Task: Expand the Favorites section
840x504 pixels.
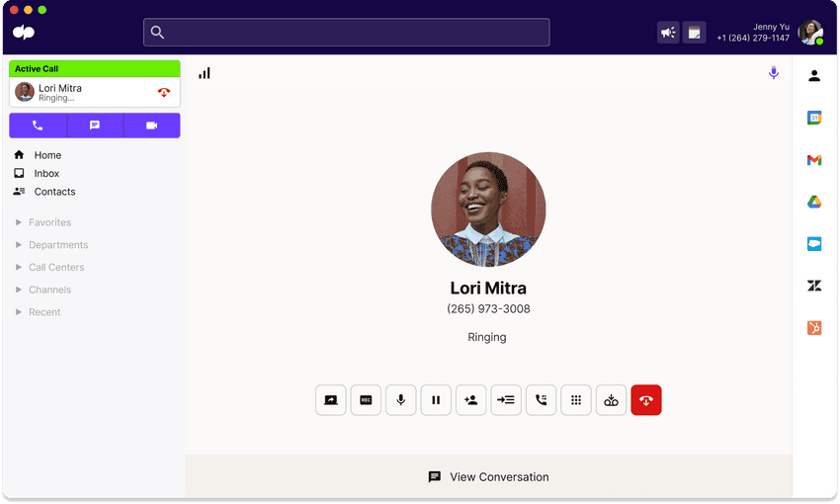Action: point(49,222)
